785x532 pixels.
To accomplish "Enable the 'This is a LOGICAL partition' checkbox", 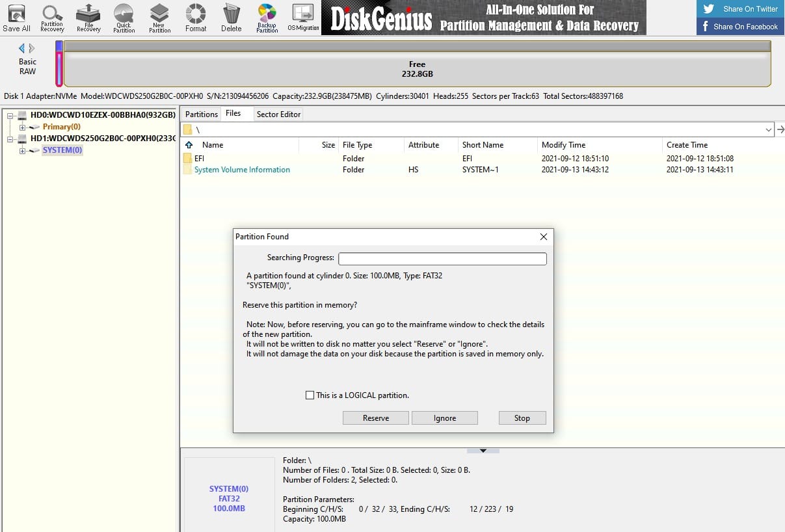I will pos(310,395).
